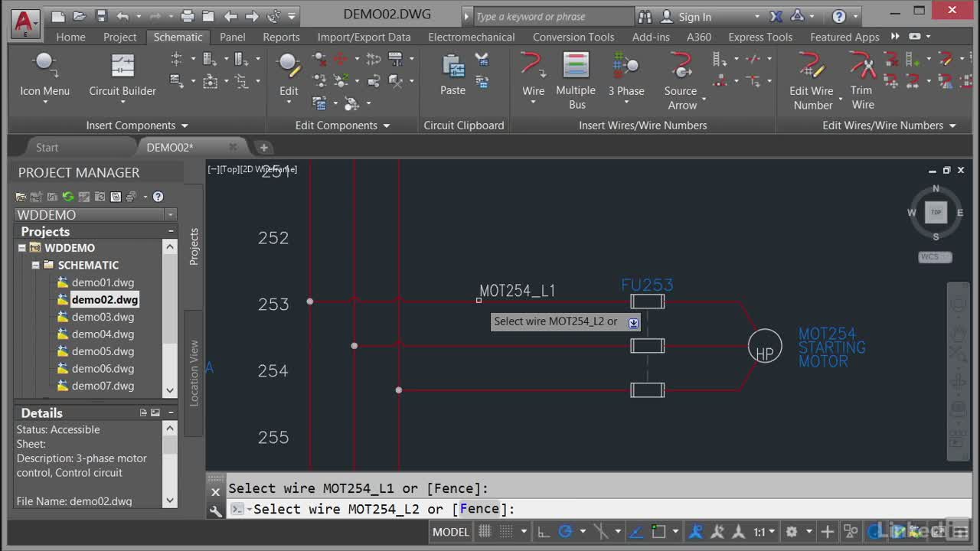Toggle the grid display in status bar
980x551 pixels.
point(485,531)
